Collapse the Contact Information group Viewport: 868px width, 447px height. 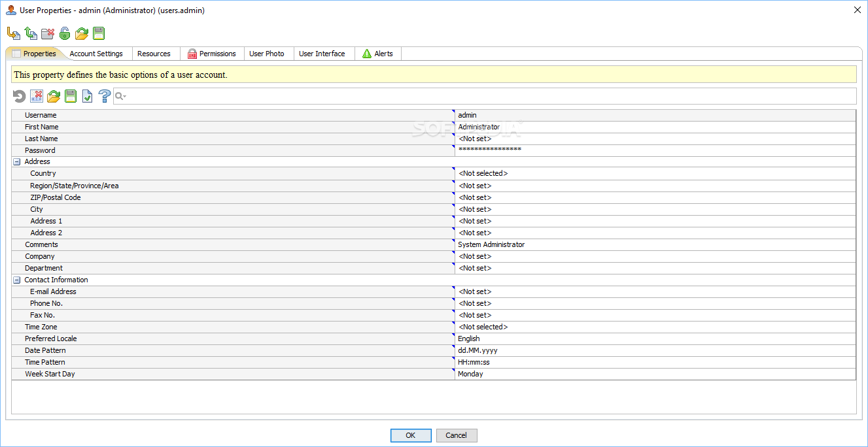17,280
